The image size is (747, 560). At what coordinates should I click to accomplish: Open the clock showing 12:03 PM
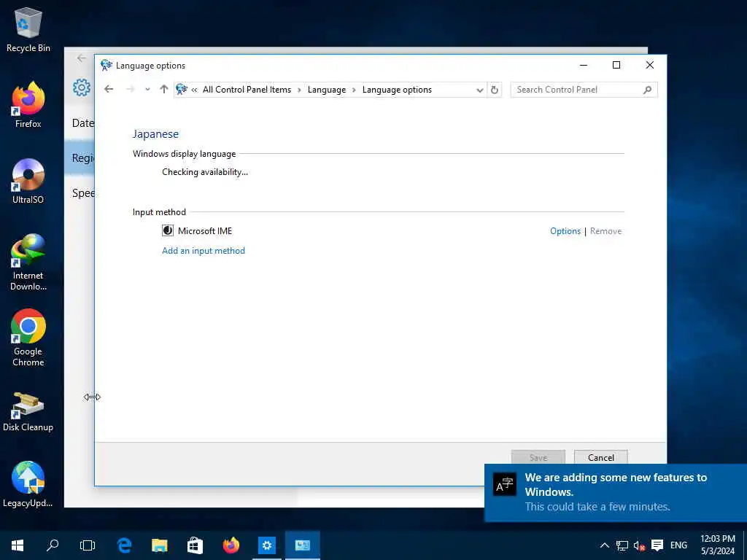[x=718, y=545]
